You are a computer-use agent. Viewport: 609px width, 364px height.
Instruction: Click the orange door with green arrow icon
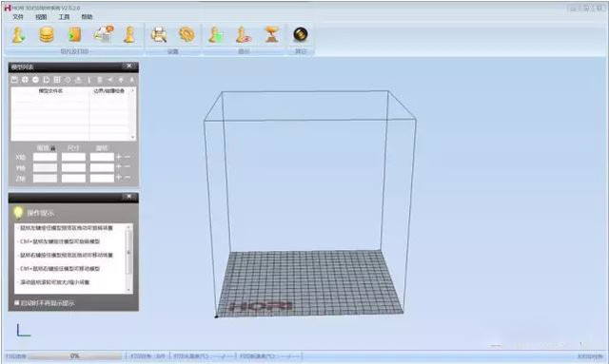74,35
